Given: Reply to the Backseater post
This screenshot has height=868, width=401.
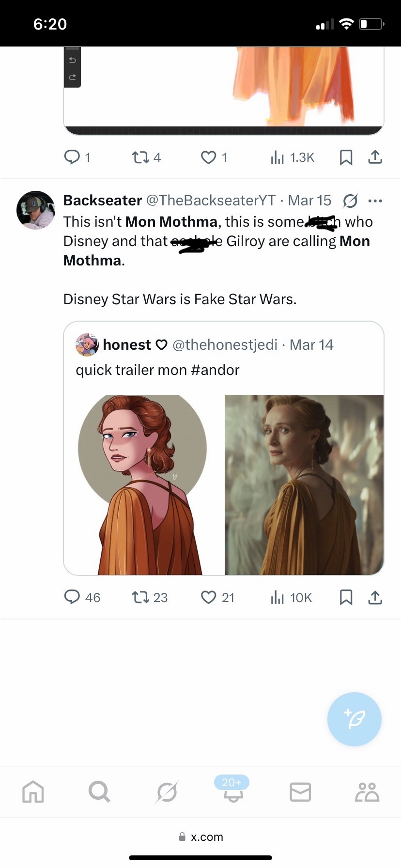Looking at the screenshot, I should tap(72, 597).
